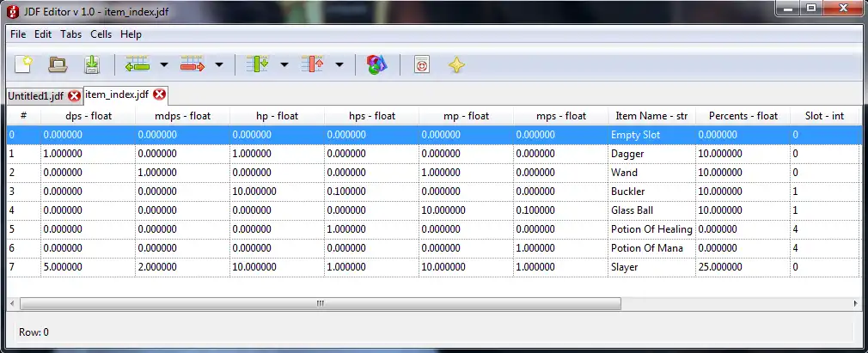Click the help lifebuoy document icon
Viewport: 868px width, 353px height.
[x=422, y=64]
